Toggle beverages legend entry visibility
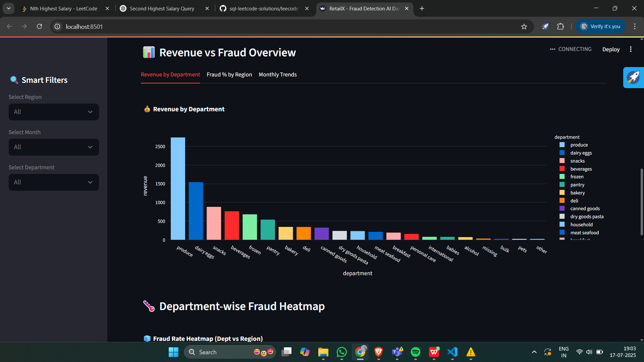 click(x=581, y=169)
